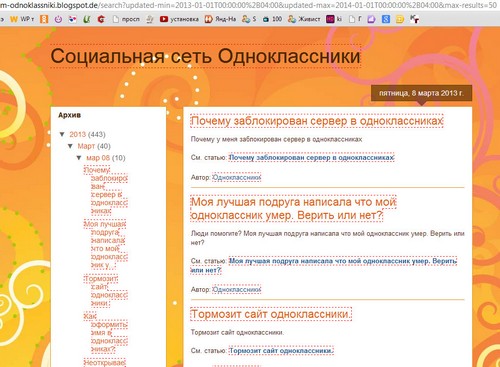This screenshot has height=367, width=500.
Task: Open the green U bookmark icon
Action: [87, 19]
